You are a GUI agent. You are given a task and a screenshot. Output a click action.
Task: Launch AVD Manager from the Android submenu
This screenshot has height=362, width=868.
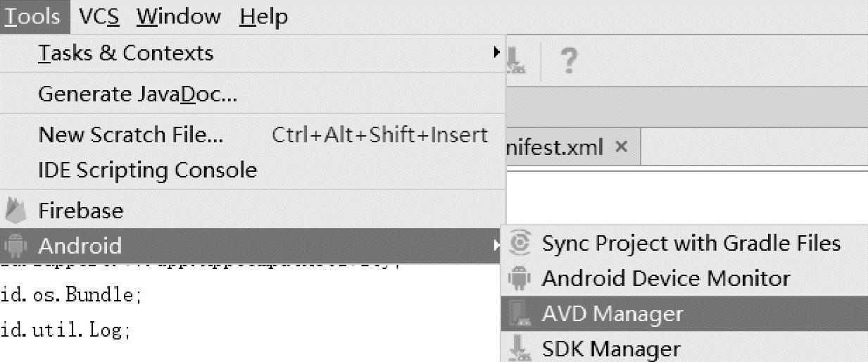click(x=612, y=313)
